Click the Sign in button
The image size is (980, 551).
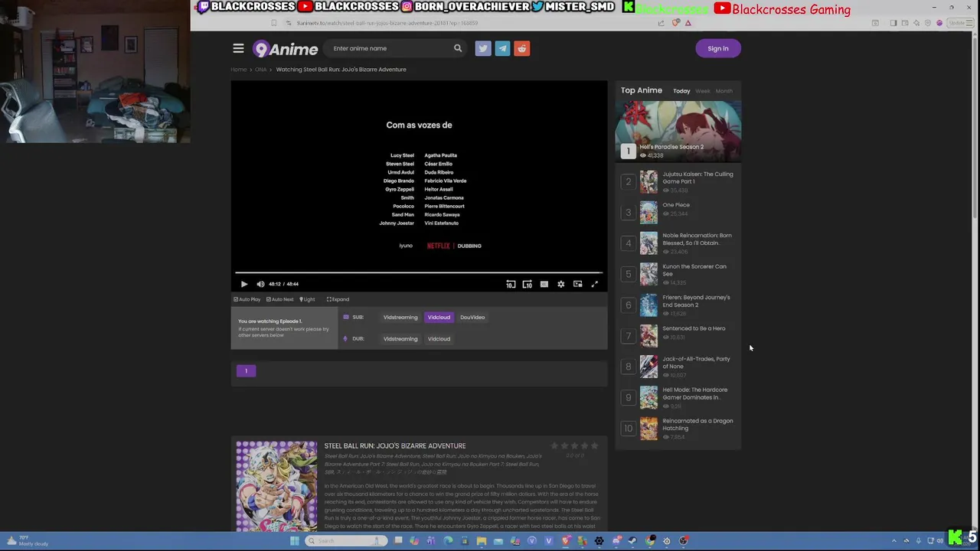(x=718, y=48)
